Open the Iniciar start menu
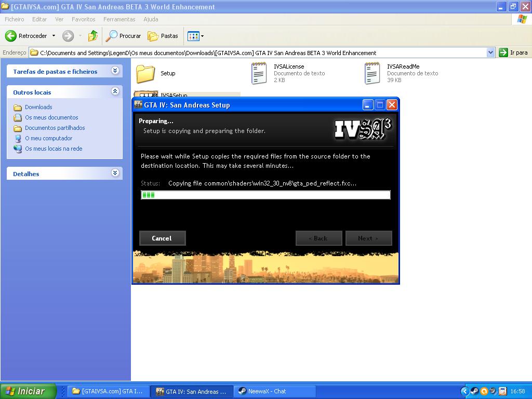 28,391
